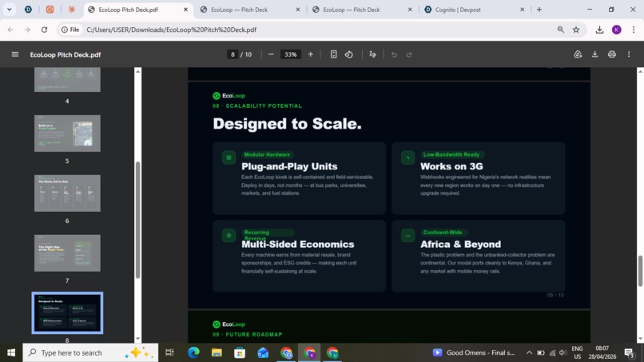644x362 pixels.
Task: Click the Africa & Beyond heading
Action: tap(460, 244)
